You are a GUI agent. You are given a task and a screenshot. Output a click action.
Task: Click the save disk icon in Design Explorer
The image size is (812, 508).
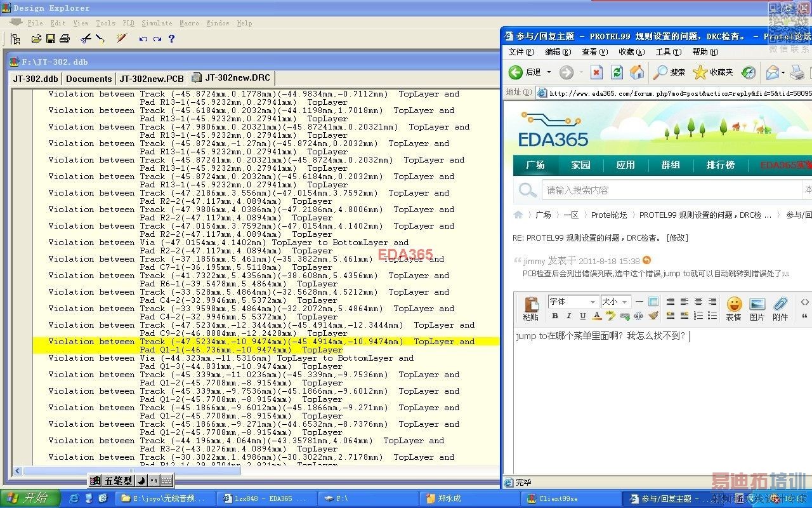(50, 39)
